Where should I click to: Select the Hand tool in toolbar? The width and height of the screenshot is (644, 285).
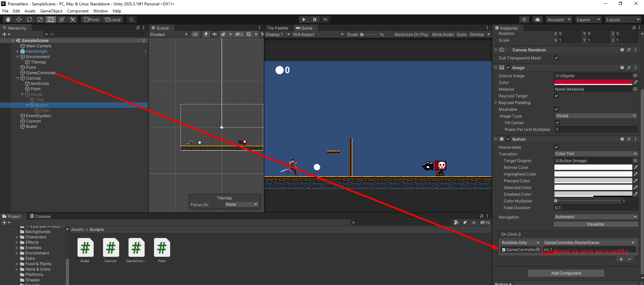coord(8,19)
